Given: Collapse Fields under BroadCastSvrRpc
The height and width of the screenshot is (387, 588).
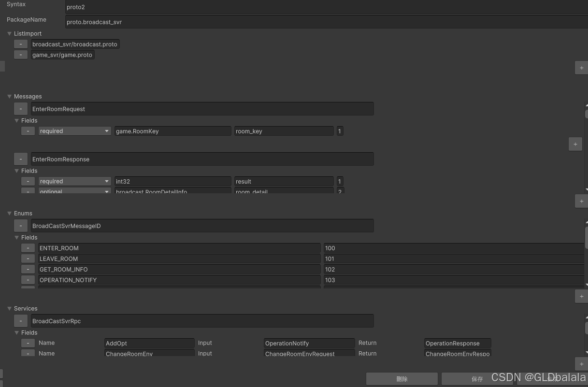Looking at the screenshot, I should coord(17,333).
